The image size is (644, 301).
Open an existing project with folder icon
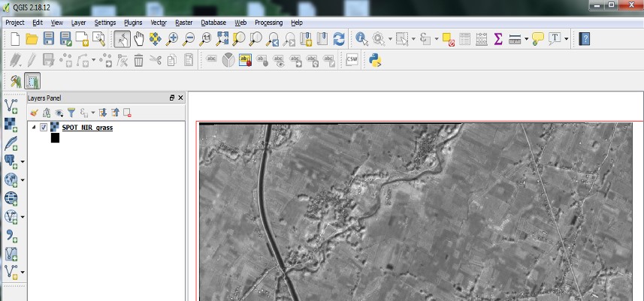click(32, 39)
